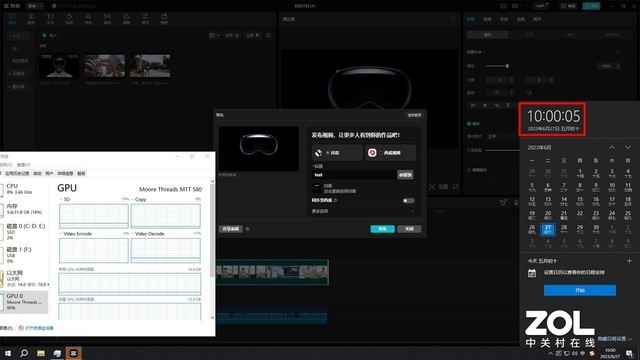Open the 查看(V) menu in Task Manager
Screen dimensions: 640x360
(24, 165)
